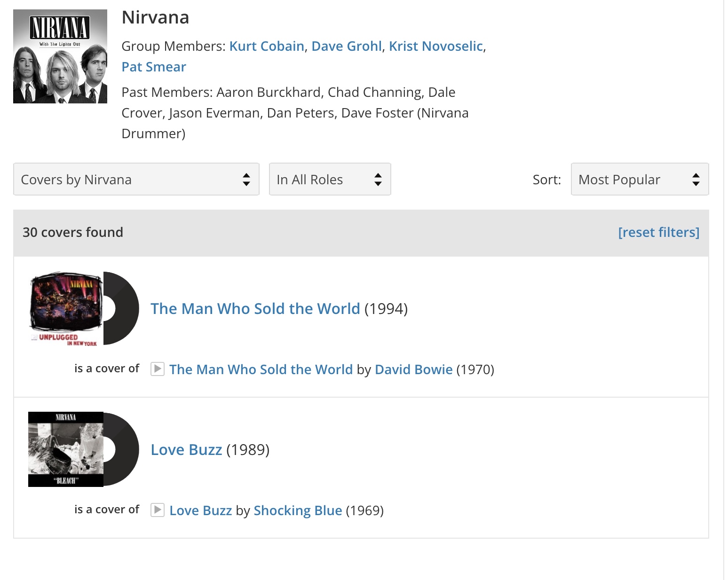Play Shocking Blue's Love Buzz preview
The height and width of the screenshot is (580, 728).
(x=157, y=510)
